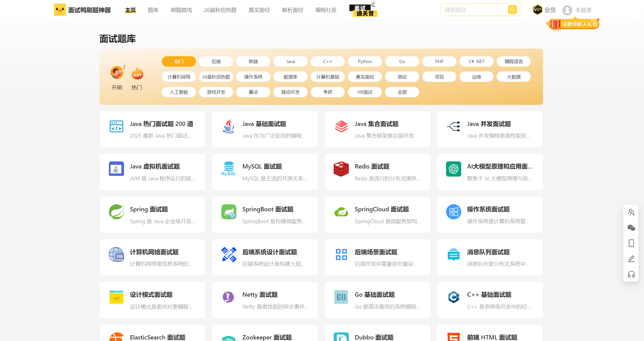Screen dimensions: 644x341
Task: Click the WeChat icon in the side panel
Action: [x=631, y=228]
